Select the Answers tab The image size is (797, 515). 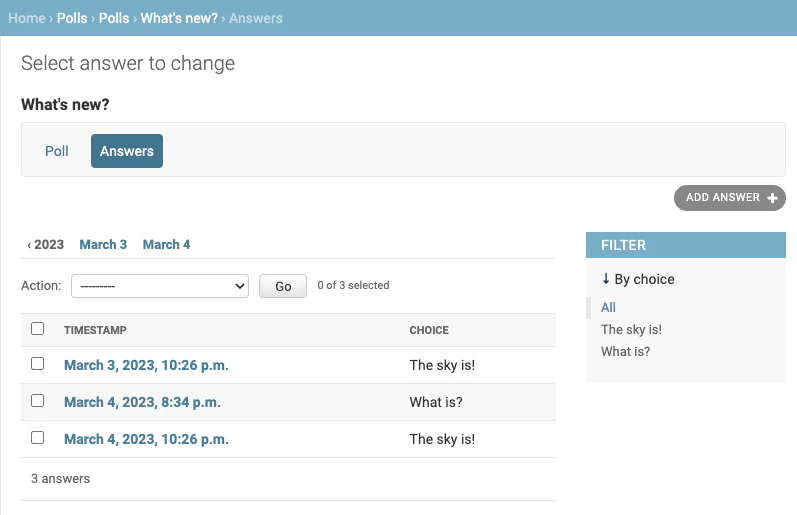127,151
